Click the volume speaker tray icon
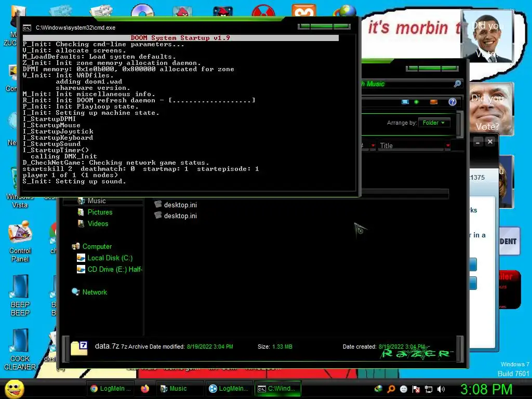The width and height of the screenshot is (532, 399). [441, 389]
